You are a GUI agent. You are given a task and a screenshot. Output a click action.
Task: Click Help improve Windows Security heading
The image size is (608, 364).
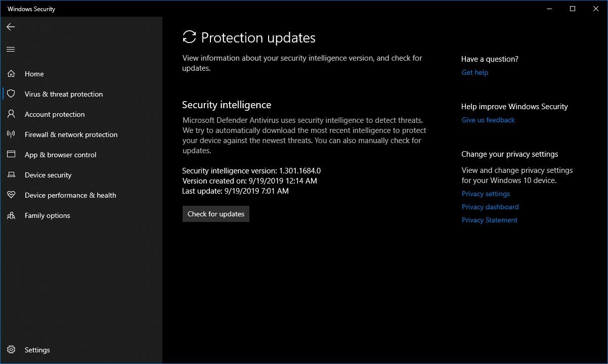[x=514, y=107]
